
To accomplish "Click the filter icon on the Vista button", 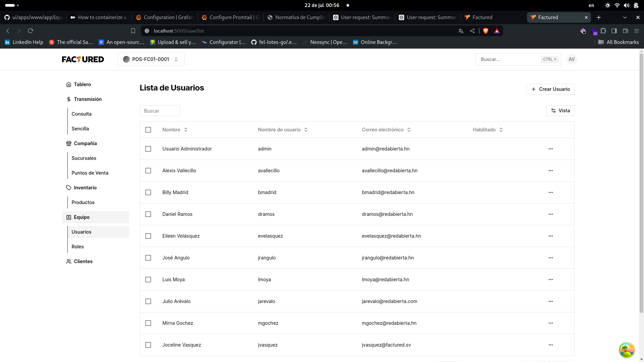I will [553, 111].
